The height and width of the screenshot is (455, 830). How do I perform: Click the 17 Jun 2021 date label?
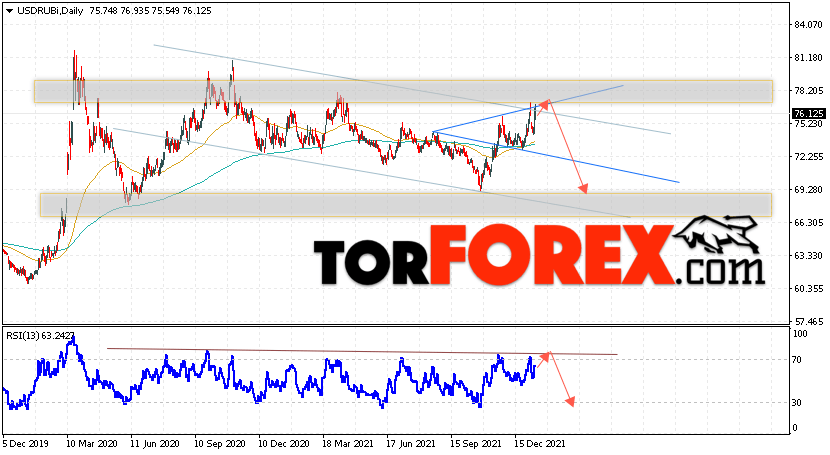pyautogui.click(x=411, y=443)
